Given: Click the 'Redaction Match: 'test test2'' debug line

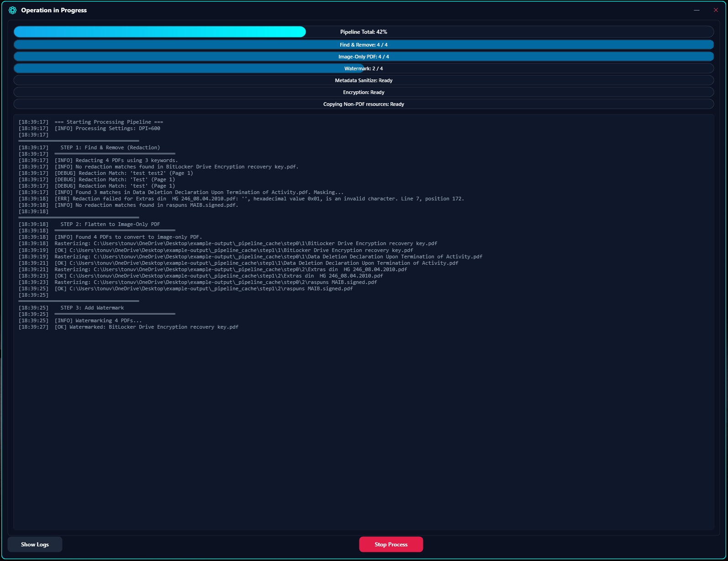Looking at the screenshot, I should [106, 173].
